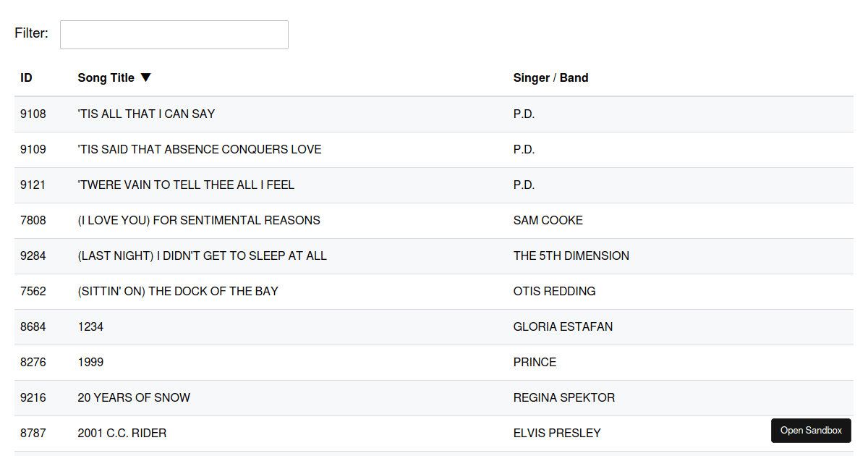
Task: Click the Open Sandbox button
Action: 811,431
